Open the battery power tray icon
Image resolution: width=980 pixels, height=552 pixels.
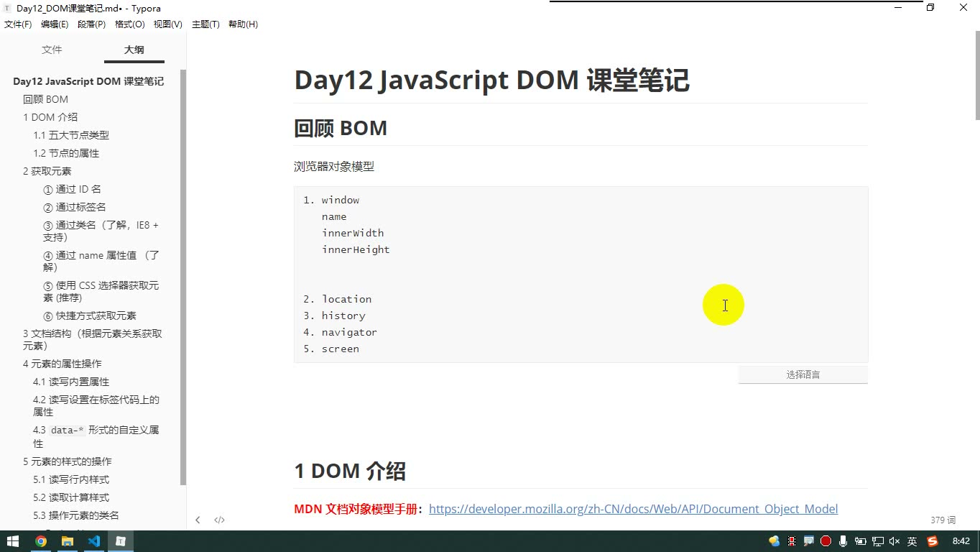[x=860, y=541]
